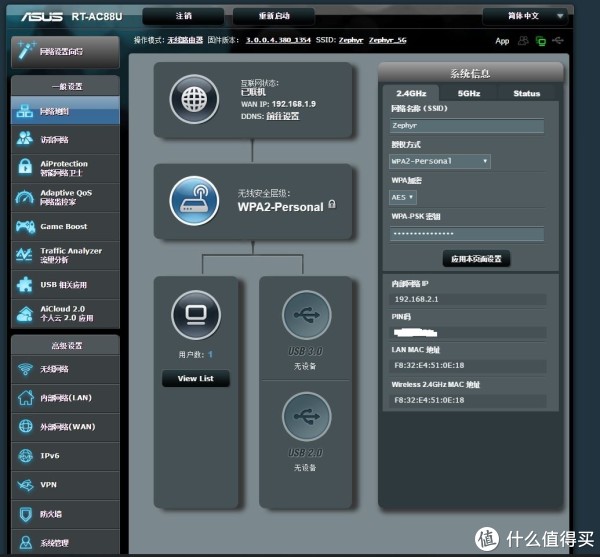600x557 pixels.
Task: Switch to the 5GHz tab
Action: 469,93
